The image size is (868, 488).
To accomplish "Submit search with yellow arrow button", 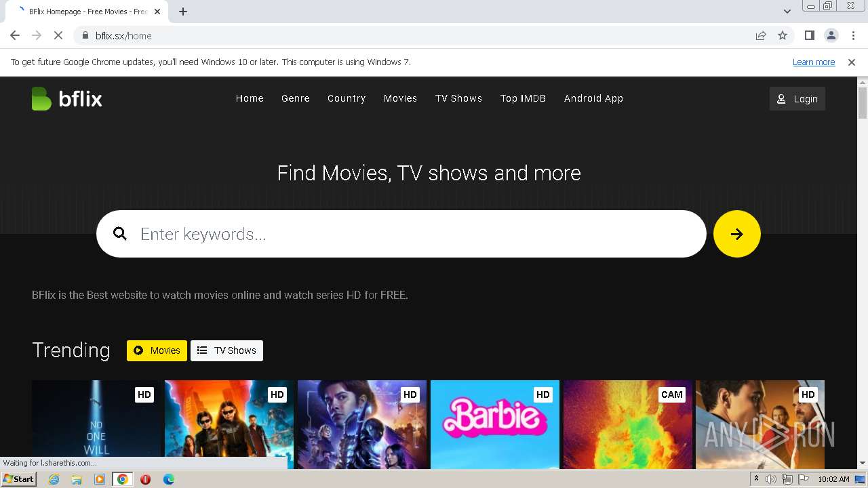I will [x=737, y=234].
